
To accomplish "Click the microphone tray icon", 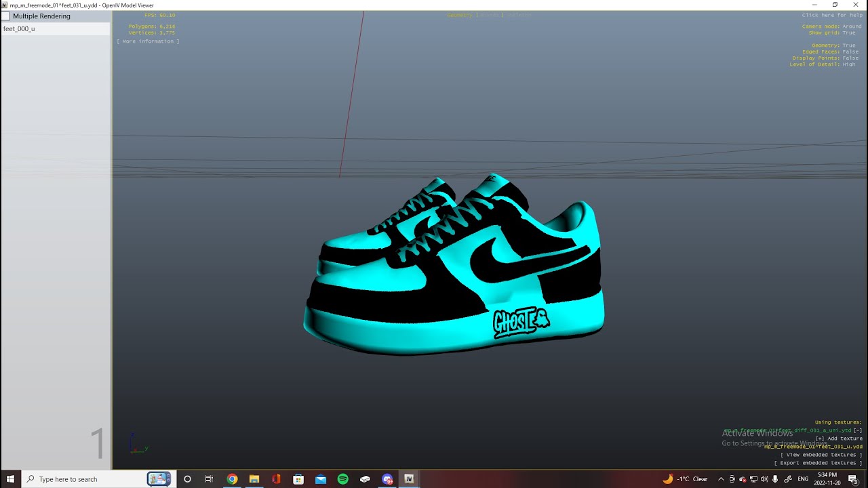I will point(775,479).
